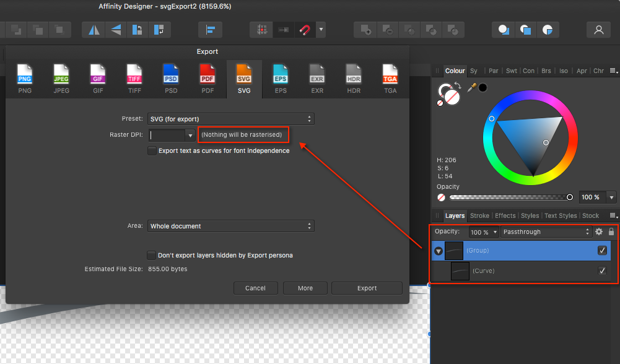Click Flip Vertical toolbar icon
This screenshot has width=620, height=364.
[116, 30]
